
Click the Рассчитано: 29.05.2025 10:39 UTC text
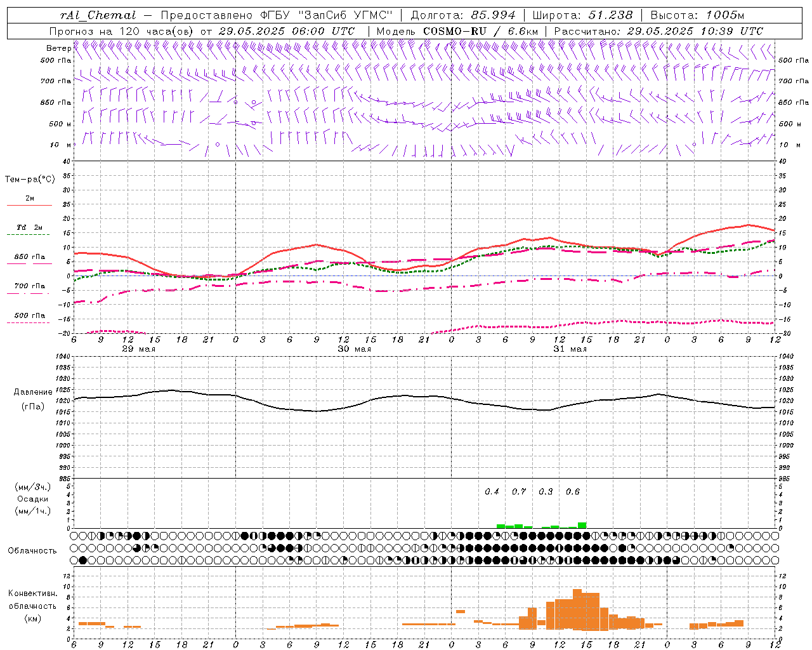pos(658,31)
